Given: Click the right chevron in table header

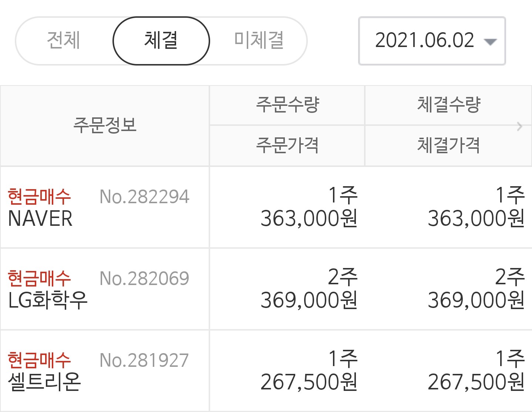Looking at the screenshot, I should click(520, 126).
